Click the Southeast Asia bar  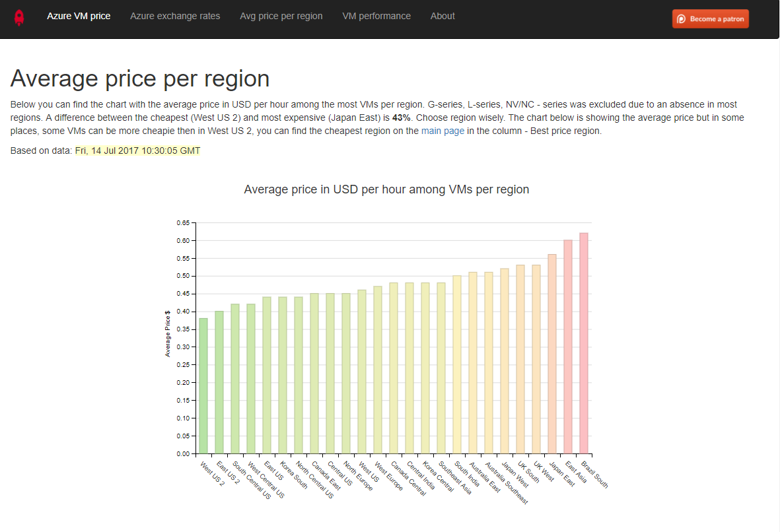tap(441, 368)
